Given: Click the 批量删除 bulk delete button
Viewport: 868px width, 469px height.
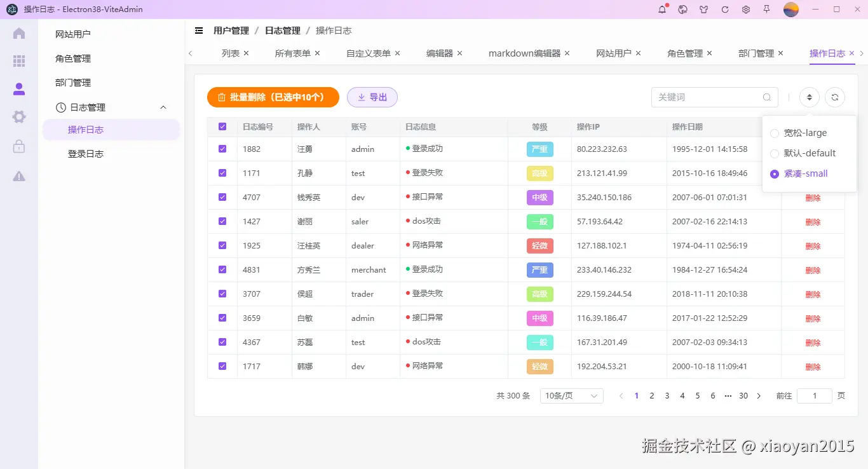Looking at the screenshot, I should coord(273,97).
